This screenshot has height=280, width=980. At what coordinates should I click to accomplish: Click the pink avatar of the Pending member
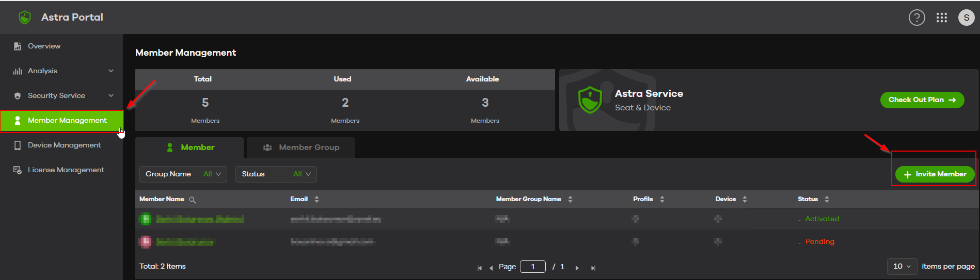click(146, 242)
